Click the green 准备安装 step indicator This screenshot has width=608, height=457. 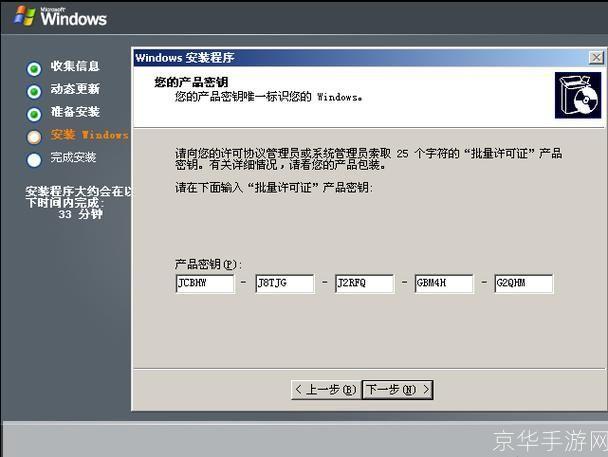pos(34,115)
